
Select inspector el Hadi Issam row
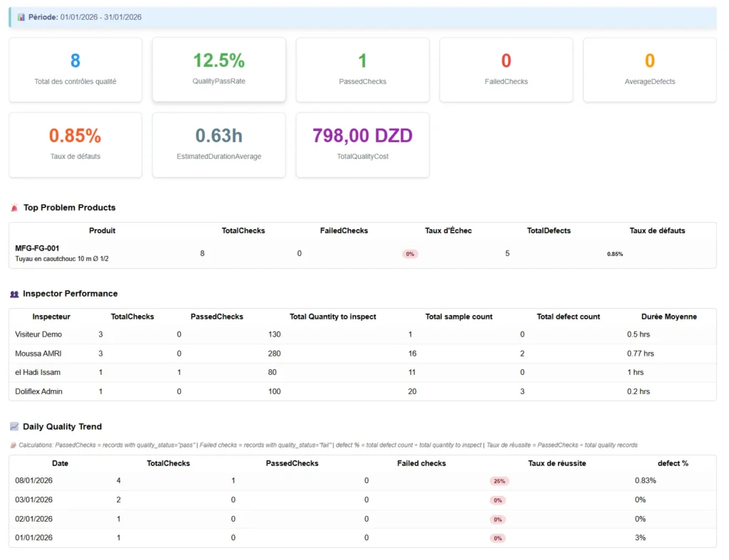pyautogui.click(x=38, y=372)
